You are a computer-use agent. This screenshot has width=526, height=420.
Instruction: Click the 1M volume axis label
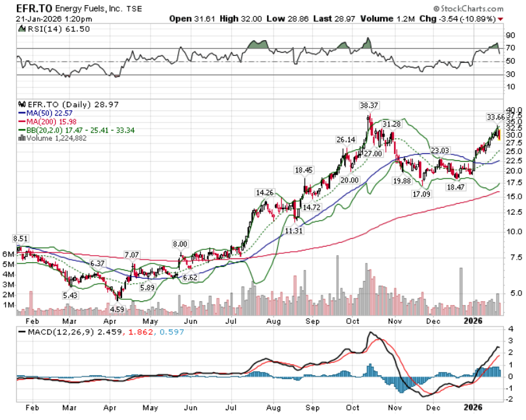click(x=8, y=305)
